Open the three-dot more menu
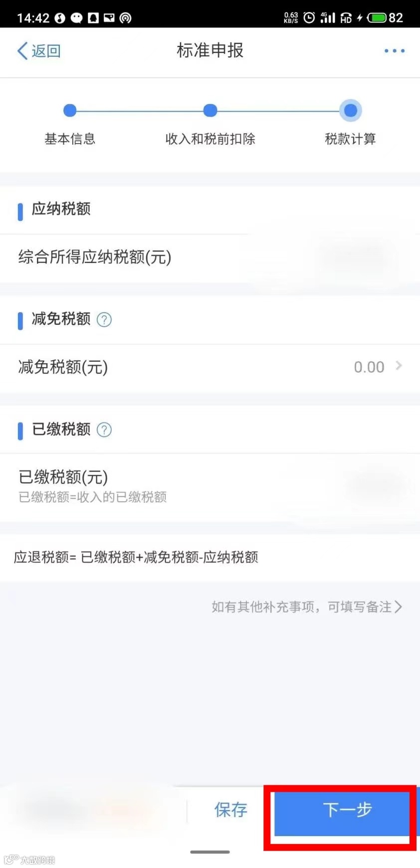Viewport: 420px width, 868px height. coord(394,51)
